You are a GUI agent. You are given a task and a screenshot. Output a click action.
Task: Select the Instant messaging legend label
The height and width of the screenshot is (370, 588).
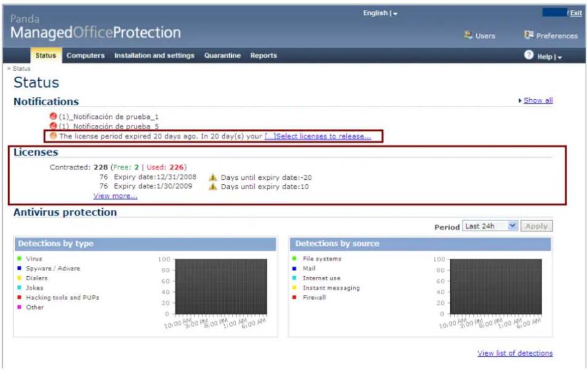(331, 288)
